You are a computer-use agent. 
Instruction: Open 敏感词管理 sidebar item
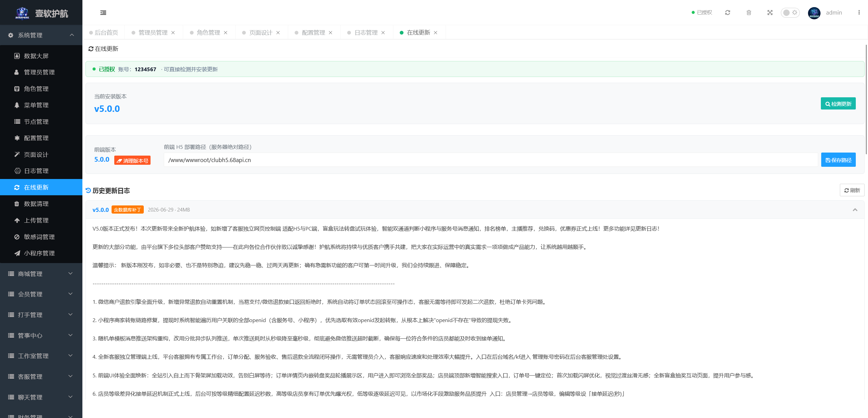(x=41, y=237)
